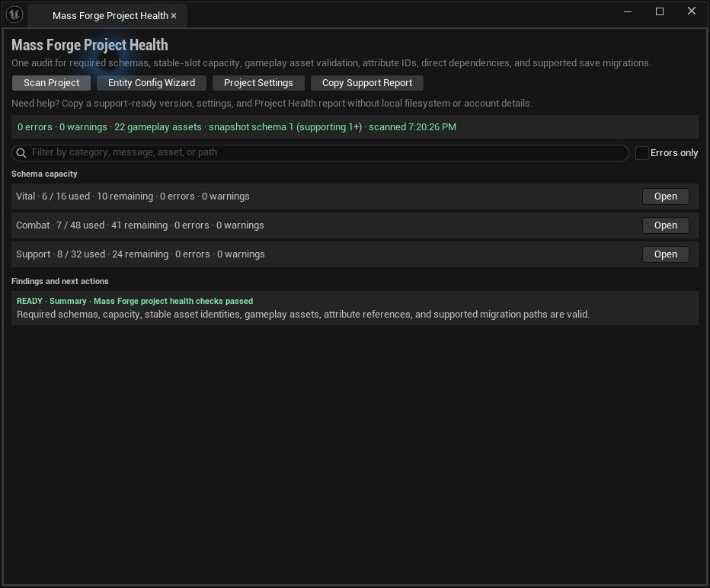Minimize the window
The width and height of the screenshot is (710, 588).
point(628,11)
